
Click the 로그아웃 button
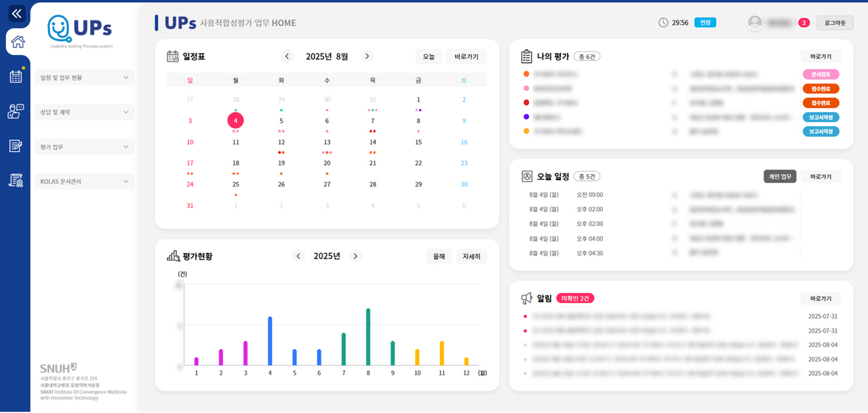pyautogui.click(x=835, y=22)
